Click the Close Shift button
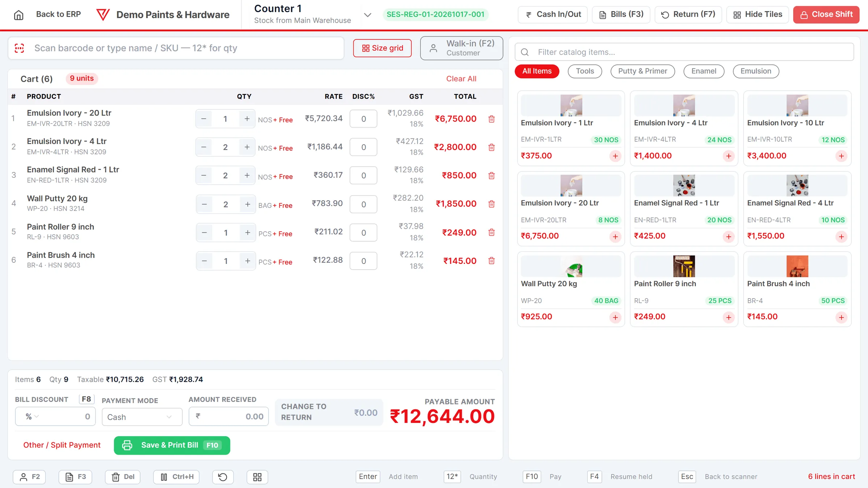 click(x=826, y=14)
